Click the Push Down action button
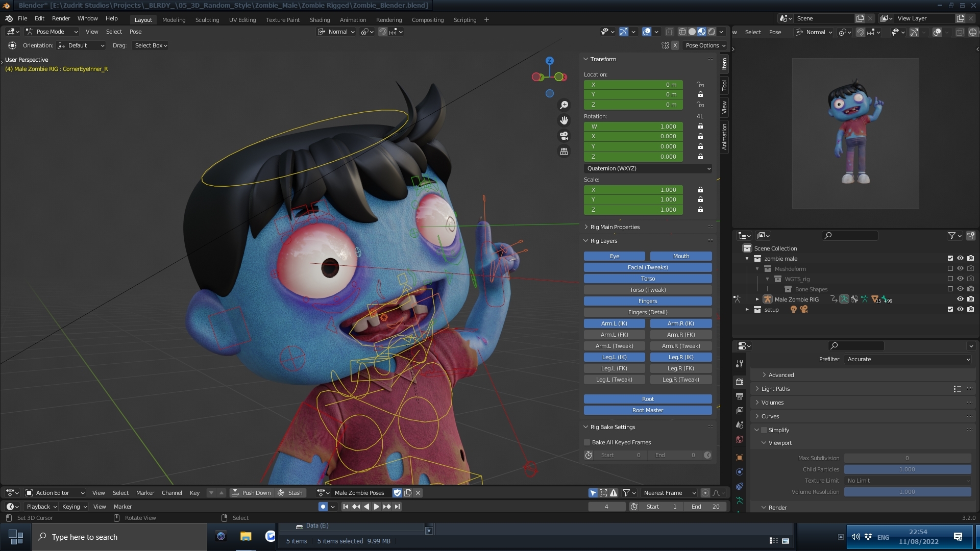The image size is (980, 551). 251,493
